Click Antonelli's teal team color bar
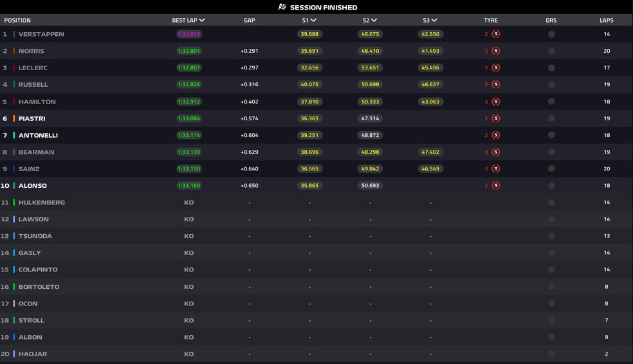The height and width of the screenshot is (364, 633). 14,135
